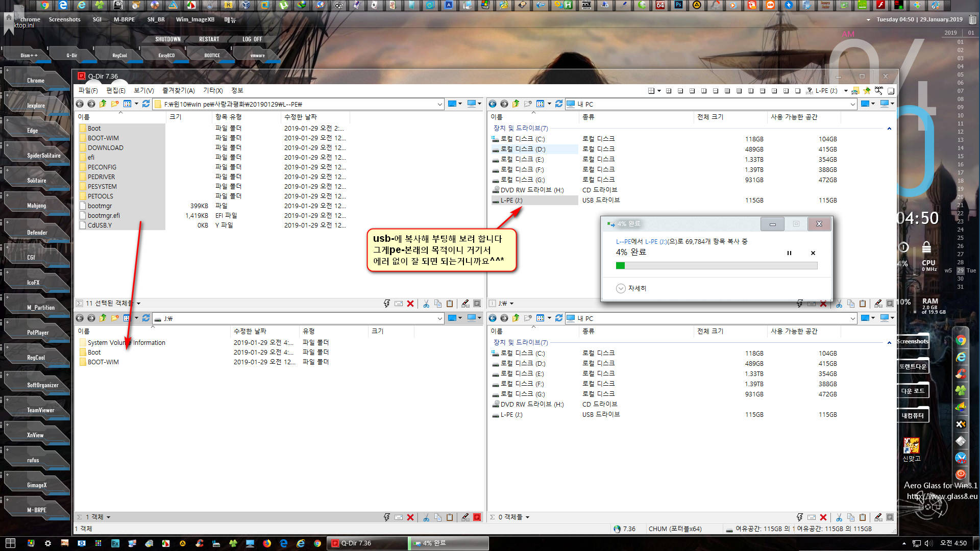Click the Q-Dir 7.36 taskbar button
Image resolution: width=980 pixels, height=551 pixels.
coord(367,543)
